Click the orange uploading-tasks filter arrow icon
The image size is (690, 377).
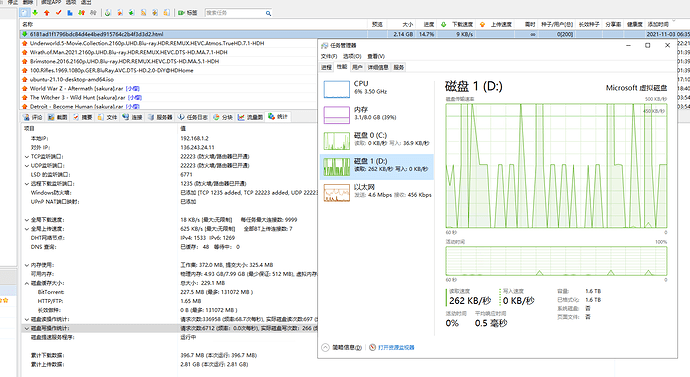click(x=47, y=13)
